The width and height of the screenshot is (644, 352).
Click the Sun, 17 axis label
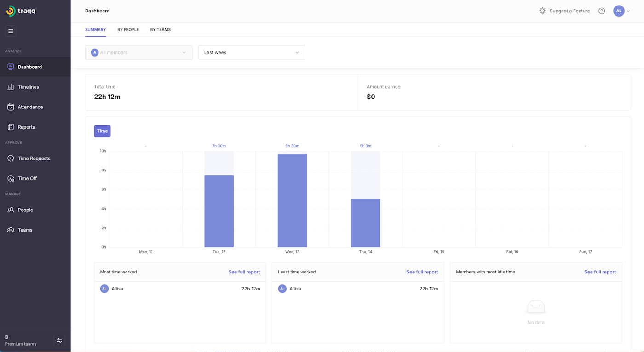tap(586, 252)
